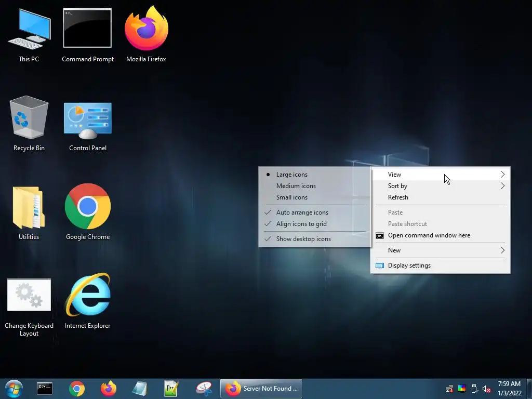Open the Snipping Tool taskbar icon
Viewport: 532px width, 399px height.
pos(204,389)
